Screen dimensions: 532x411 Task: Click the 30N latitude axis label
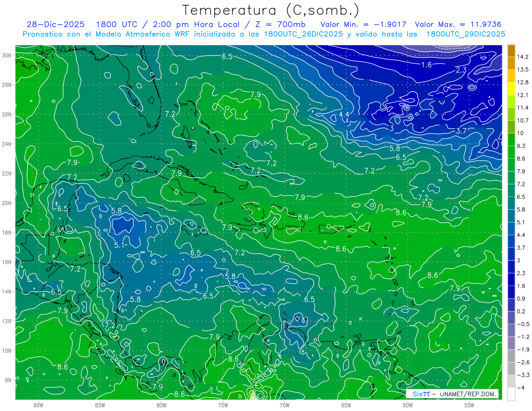(7, 55)
